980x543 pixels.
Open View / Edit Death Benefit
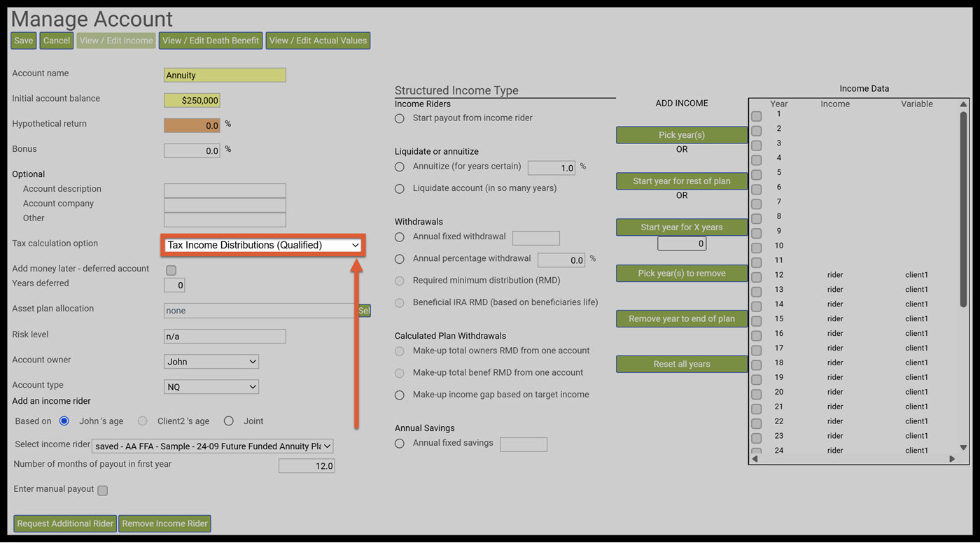[x=211, y=41]
